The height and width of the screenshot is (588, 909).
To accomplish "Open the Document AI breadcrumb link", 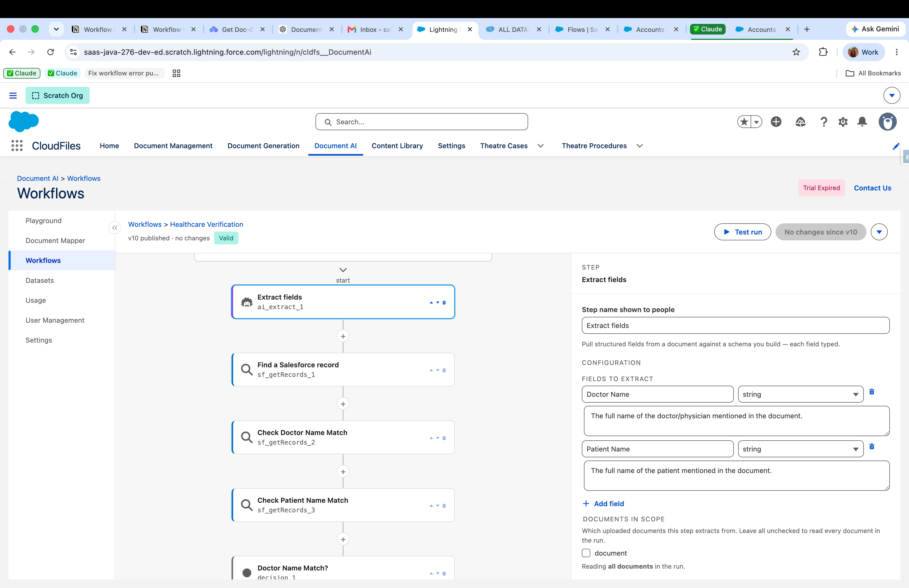I will click(37, 178).
